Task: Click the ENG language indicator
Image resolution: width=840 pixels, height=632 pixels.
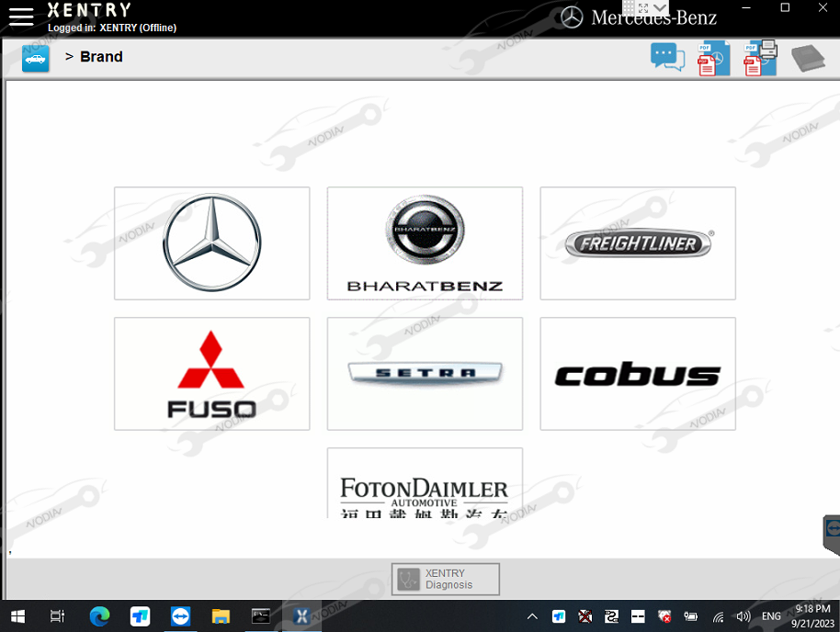Action: click(x=771, y=616)
